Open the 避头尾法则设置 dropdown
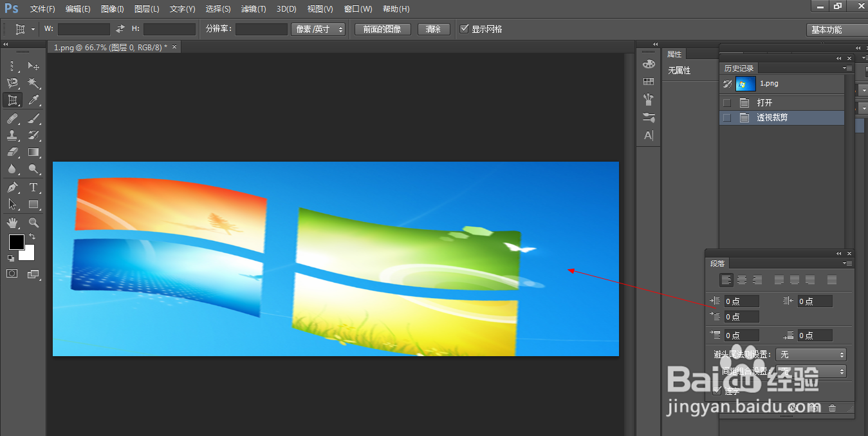The image size is (868, 436). coord(811,354)
